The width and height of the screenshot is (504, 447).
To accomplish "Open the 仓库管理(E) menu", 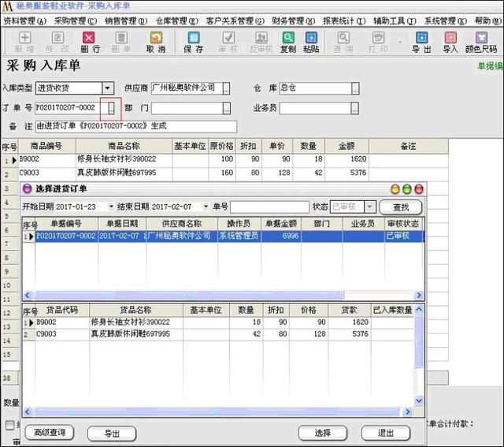I will [176, 21].
